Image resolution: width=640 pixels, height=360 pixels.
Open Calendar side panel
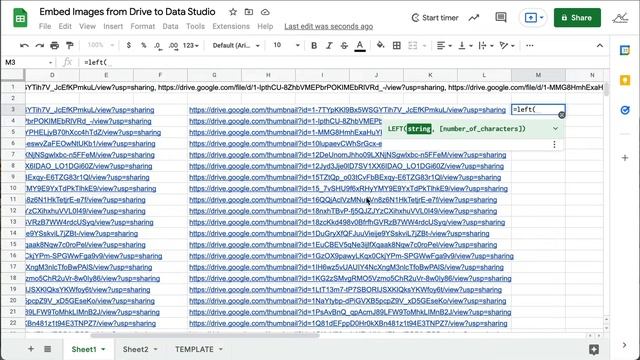tap(625, 51)
